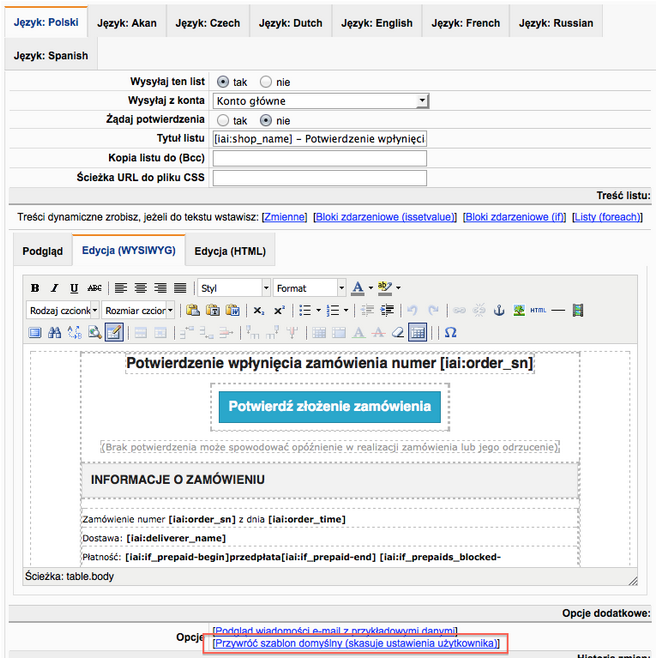Image resolution: width=658 pixels, height=665 pixels.
Task: Paste from Word icon
Action: [x=232, y=310]
